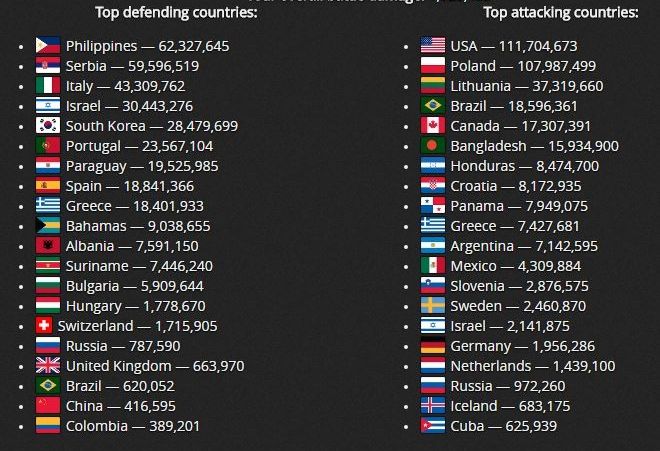660x451 pixels.
Task: Click the Cuba flag icon
Action: 433,426
